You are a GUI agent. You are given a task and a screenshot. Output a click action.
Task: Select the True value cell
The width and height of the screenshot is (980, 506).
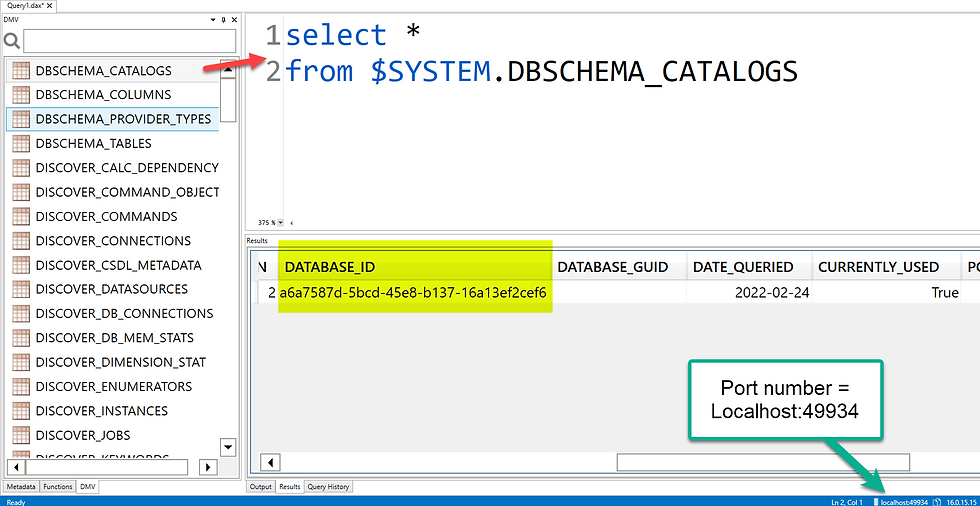pos(886,292)
